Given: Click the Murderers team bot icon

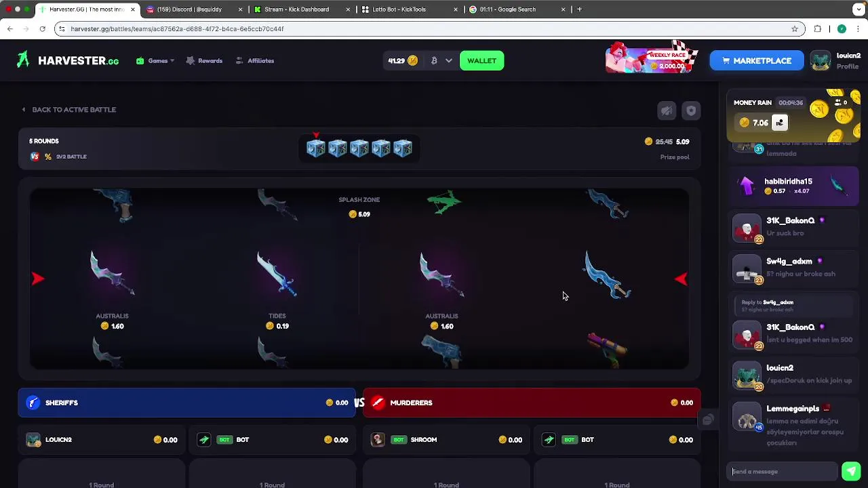Looking at the screenshot, I should click(549, 440).
